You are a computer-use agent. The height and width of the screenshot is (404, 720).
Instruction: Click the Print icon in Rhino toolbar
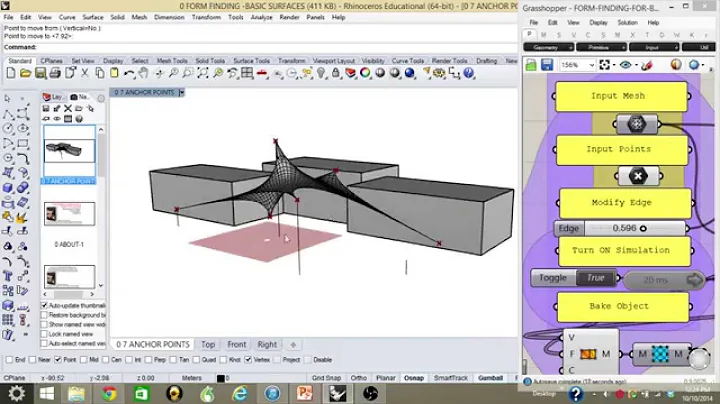55,73
